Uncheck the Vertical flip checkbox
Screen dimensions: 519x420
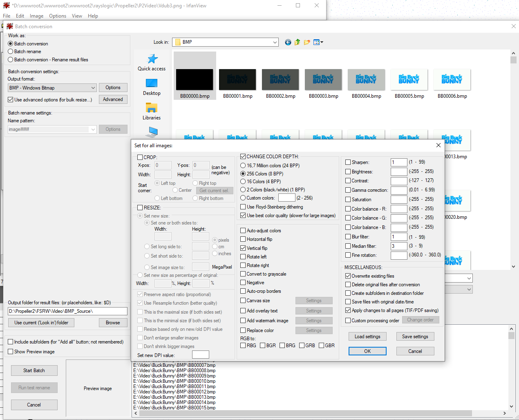pyautogui.click(x=243, y=248)
